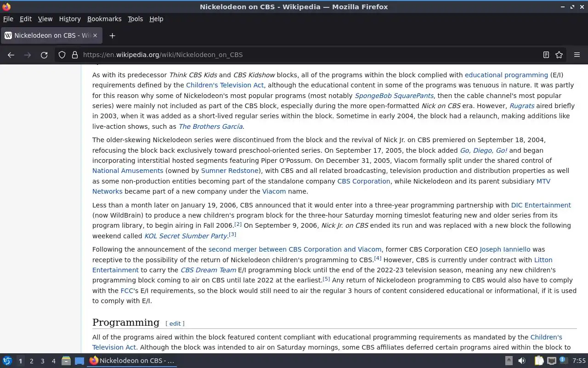
Task: Open the notification tray icon with alert badge
Action: pyautogui.click(x=564, y=361)
